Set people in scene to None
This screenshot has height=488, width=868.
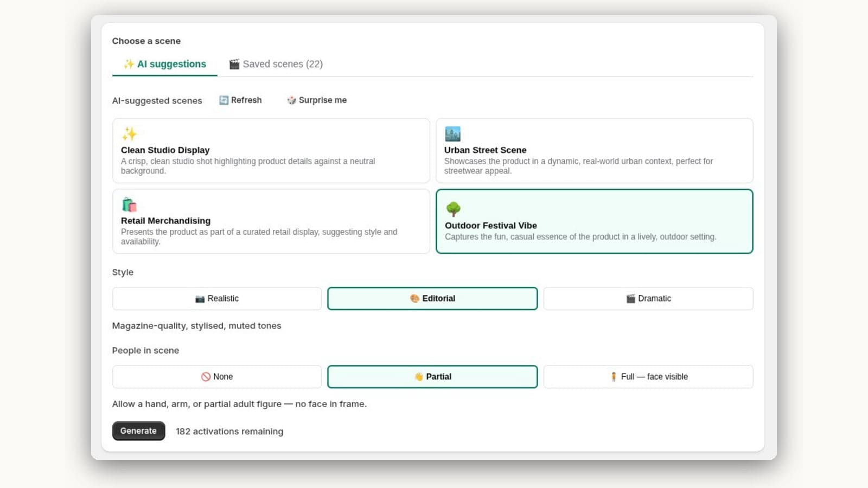click(217, 377)
